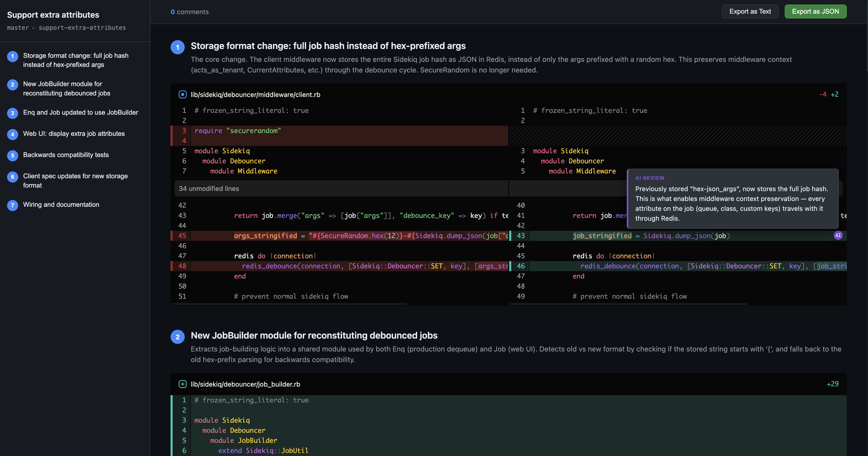Image resolution: width=868 pixels, height=456 pixels.
Task: Click the right diff horizontal scrollbar
Action: (629, 304)
